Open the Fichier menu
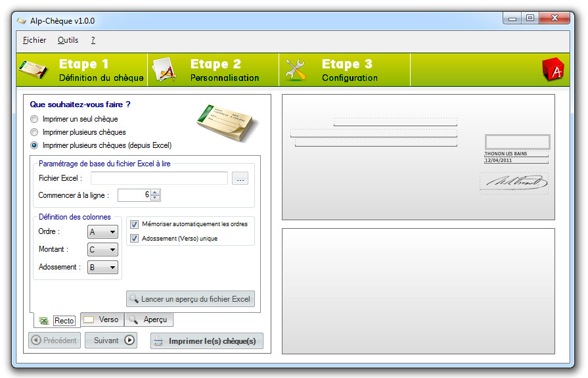This screenshot has height=378, width=588. click(34, 40)
